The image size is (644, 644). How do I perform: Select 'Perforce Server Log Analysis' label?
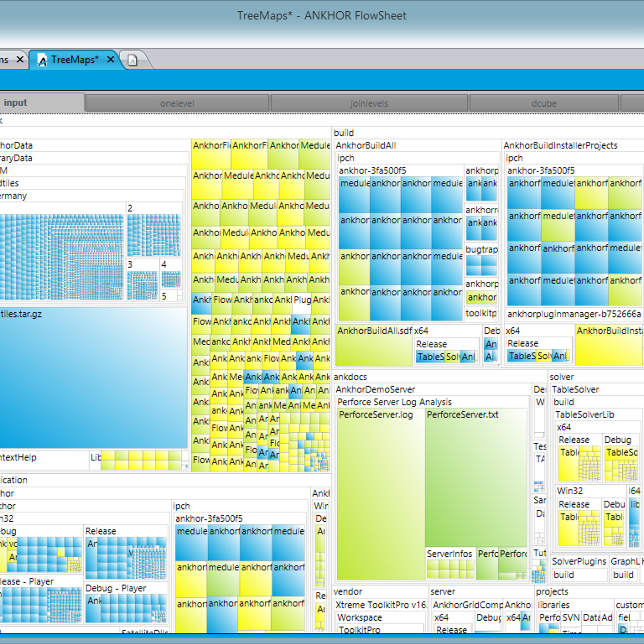click(x=394, y=402)
